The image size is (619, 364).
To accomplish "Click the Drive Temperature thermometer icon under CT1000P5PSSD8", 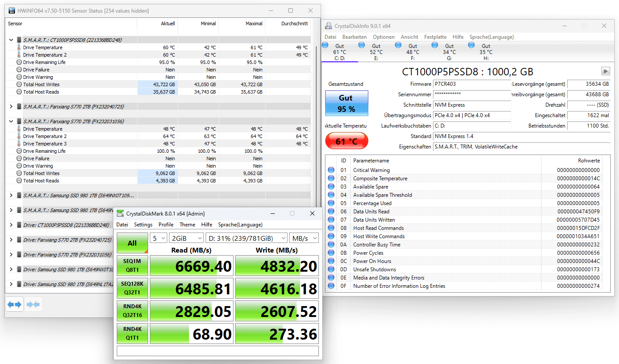I will 19,47.
